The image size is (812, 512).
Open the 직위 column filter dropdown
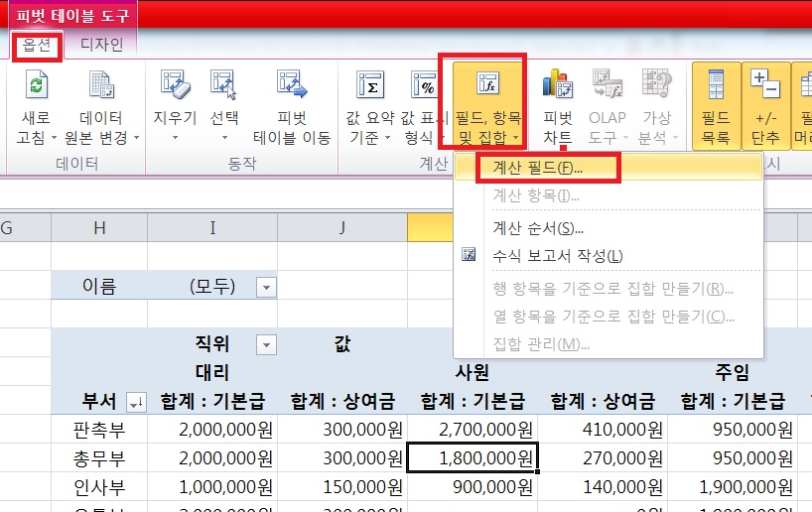265,344
